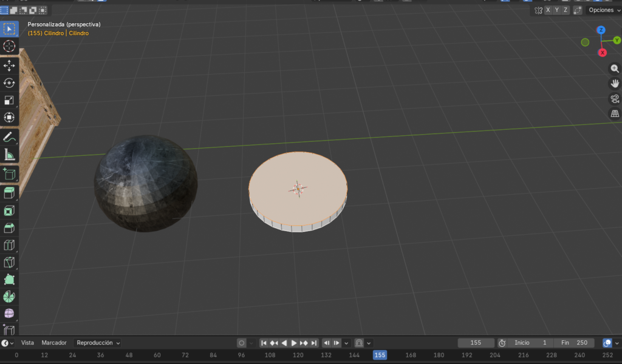Image resolution: width=622 pixels, height=364 pixels.
Task: Select the Extrude Region tool
Action: [x=9, y=193]
